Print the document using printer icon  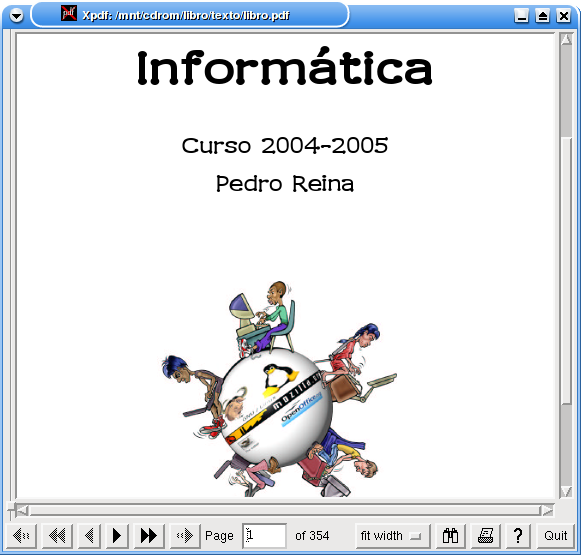(485, 535)
